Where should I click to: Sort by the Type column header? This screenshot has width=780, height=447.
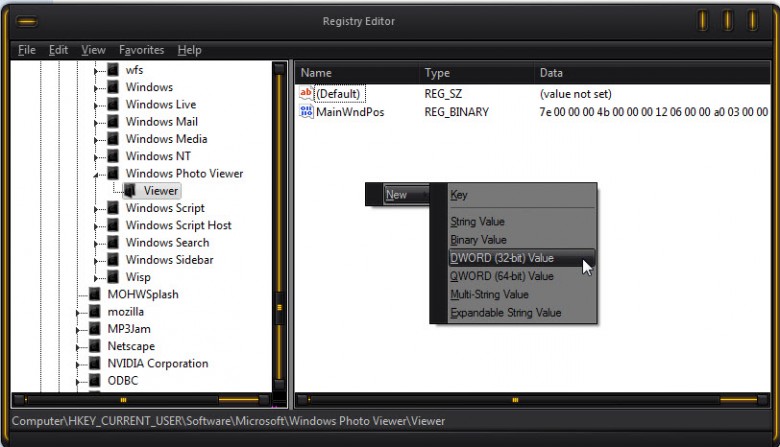[477, 73]
